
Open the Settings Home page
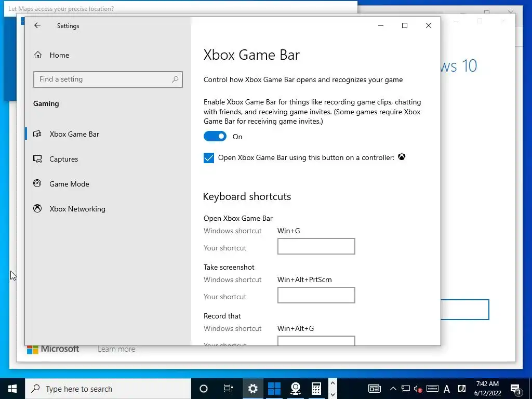coord(51,55)
